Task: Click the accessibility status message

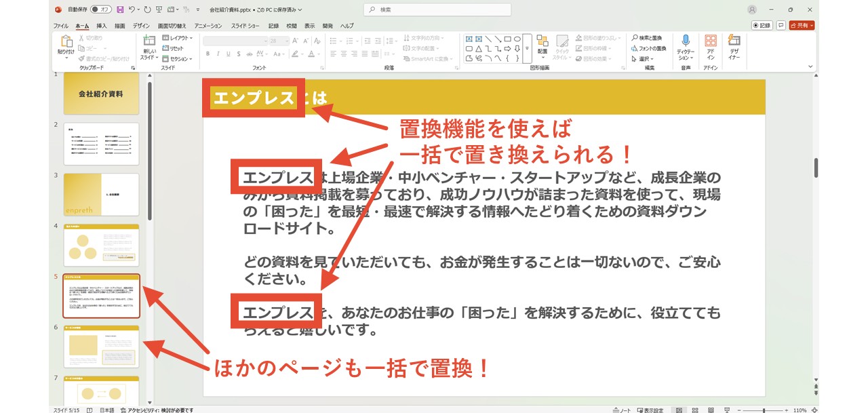Action: (x=157, y=410)
